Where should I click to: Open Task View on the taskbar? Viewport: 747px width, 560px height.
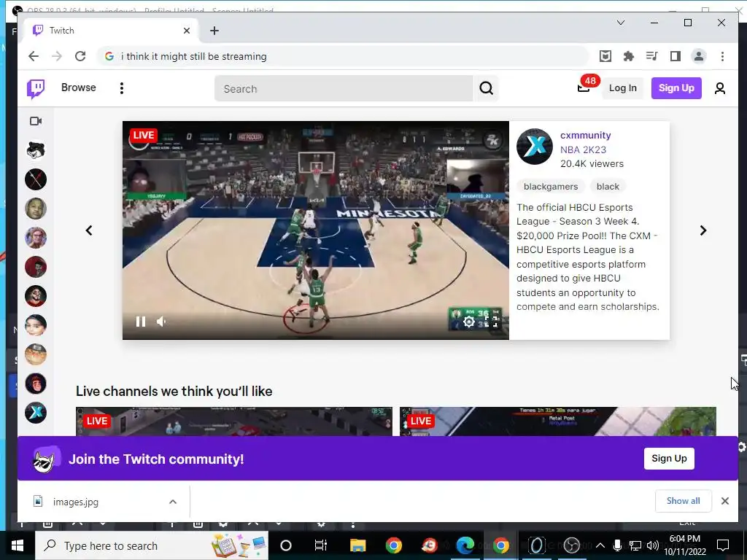pyautogui.click(x=321, y=545)
